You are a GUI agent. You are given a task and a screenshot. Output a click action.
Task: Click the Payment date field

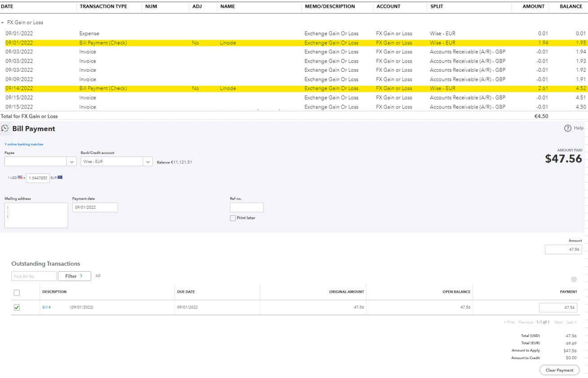point(95,207)
